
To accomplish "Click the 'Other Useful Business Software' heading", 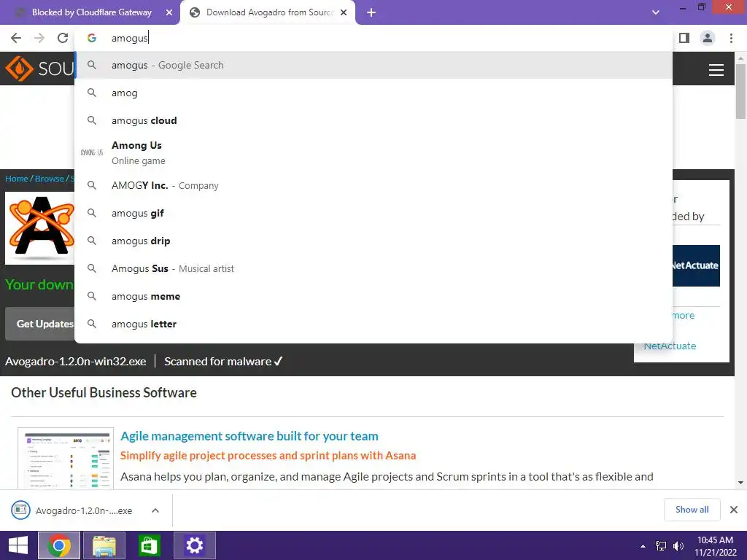I will pyautogui.click(x=104, y=392).
